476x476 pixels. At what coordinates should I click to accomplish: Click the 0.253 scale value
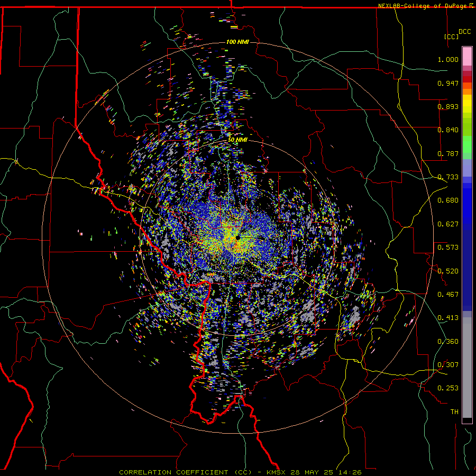[448, 388]
